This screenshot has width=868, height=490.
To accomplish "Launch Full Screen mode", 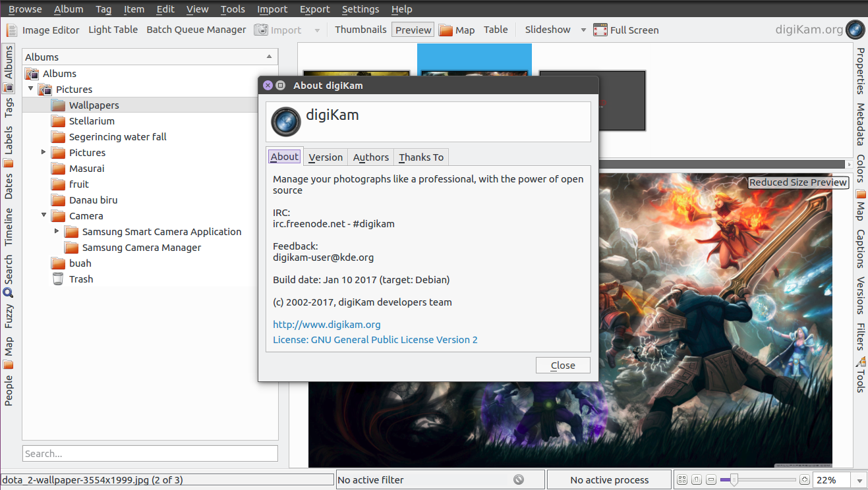I will tap(625, 30).
